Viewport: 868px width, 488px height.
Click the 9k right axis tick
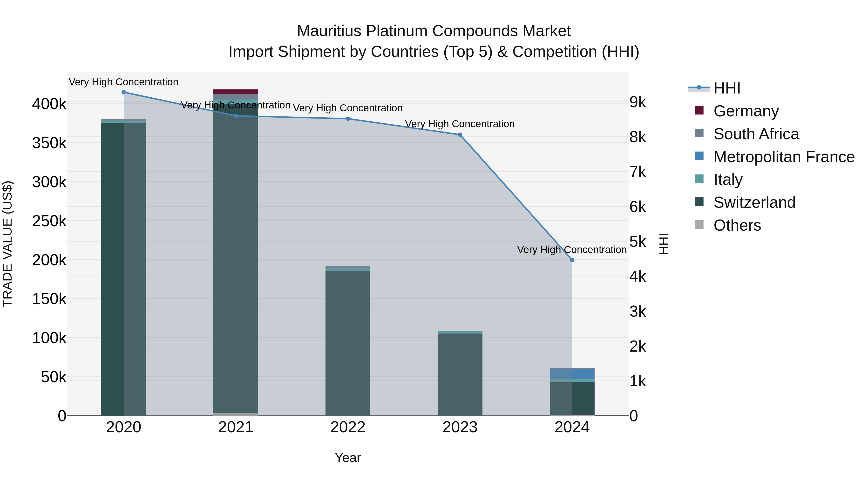point(638,102)
